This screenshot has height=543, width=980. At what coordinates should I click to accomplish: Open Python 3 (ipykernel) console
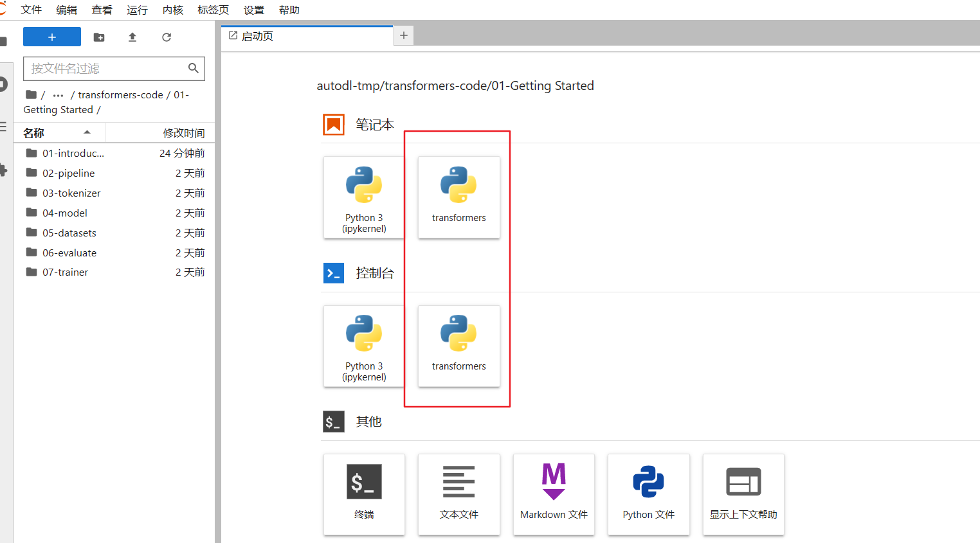(x=364, y=346)
